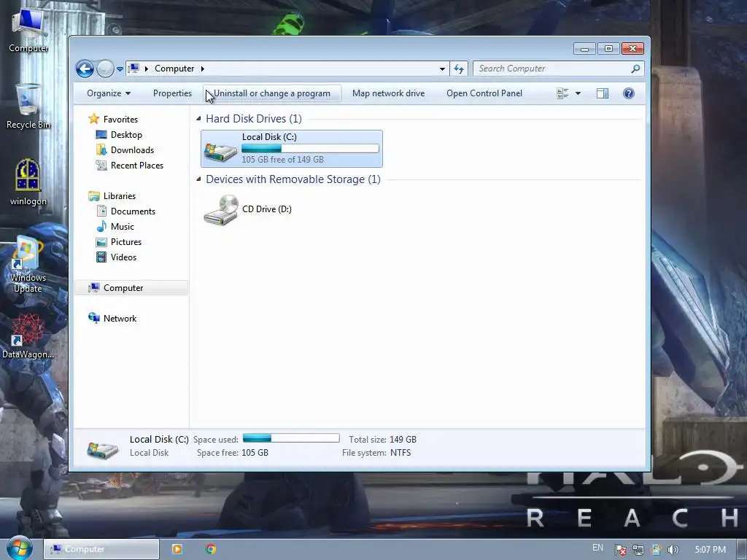Screen dimensions: 747x560
Task: Click the computer icon in address bar
Action: coord(134,68)
